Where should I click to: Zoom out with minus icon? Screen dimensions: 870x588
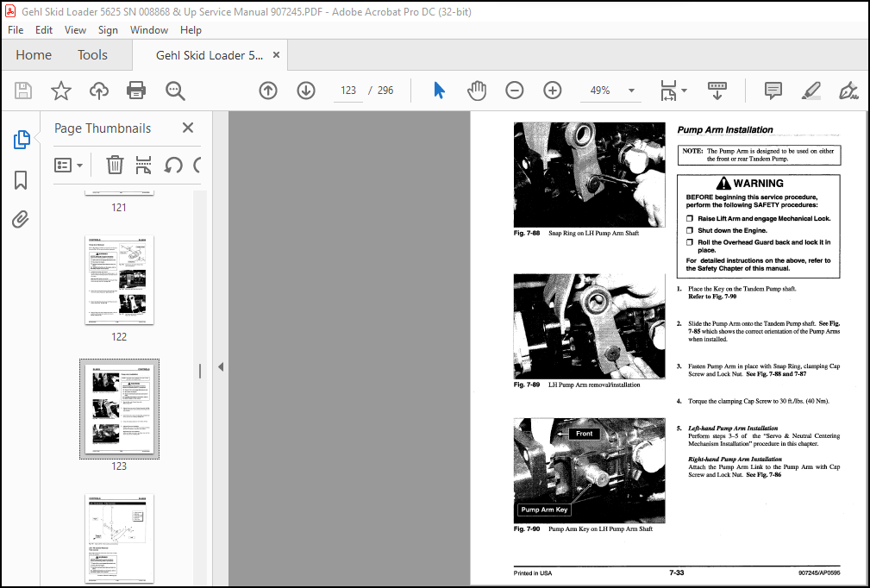(515, 91)
